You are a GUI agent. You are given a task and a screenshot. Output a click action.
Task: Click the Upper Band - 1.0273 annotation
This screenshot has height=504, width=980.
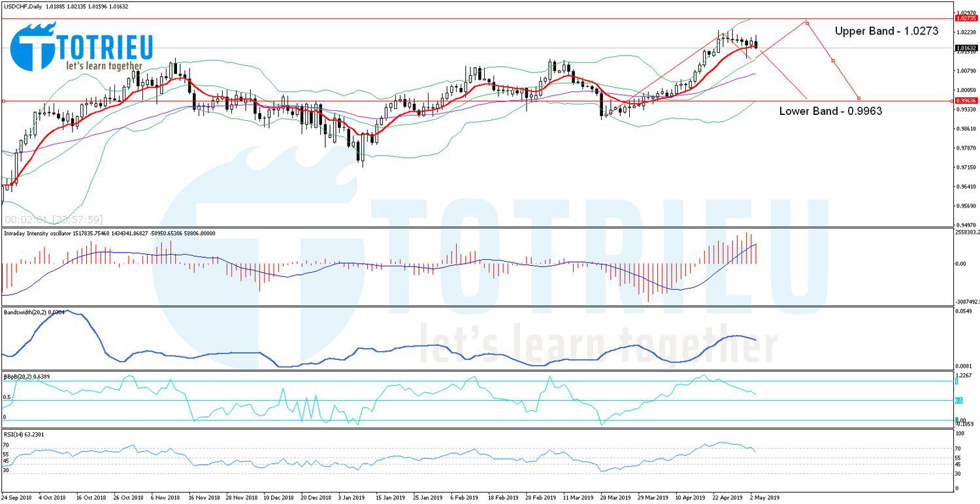pyautogui.click(x=885, y=30)
